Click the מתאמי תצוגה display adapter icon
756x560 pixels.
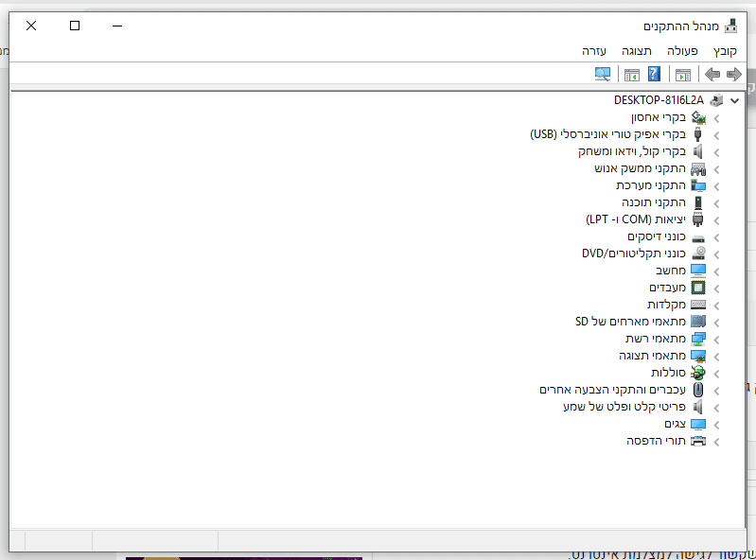(698, 356)
